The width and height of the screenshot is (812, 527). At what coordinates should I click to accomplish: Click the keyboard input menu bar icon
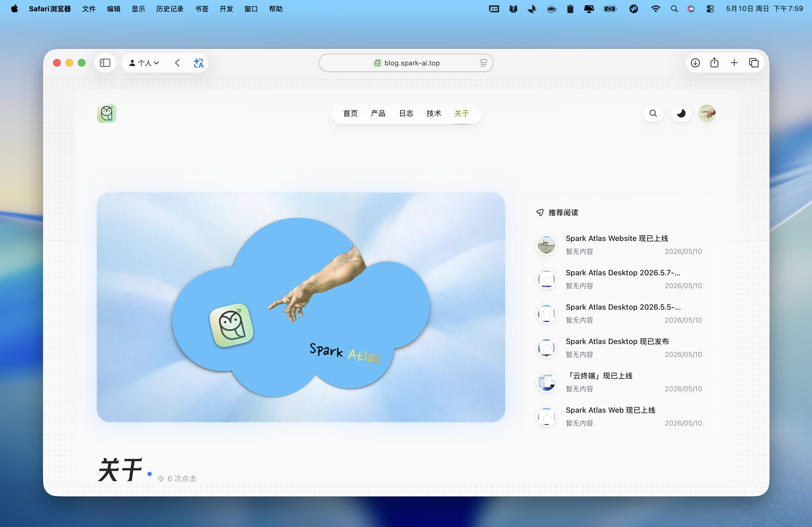(494, 9)
